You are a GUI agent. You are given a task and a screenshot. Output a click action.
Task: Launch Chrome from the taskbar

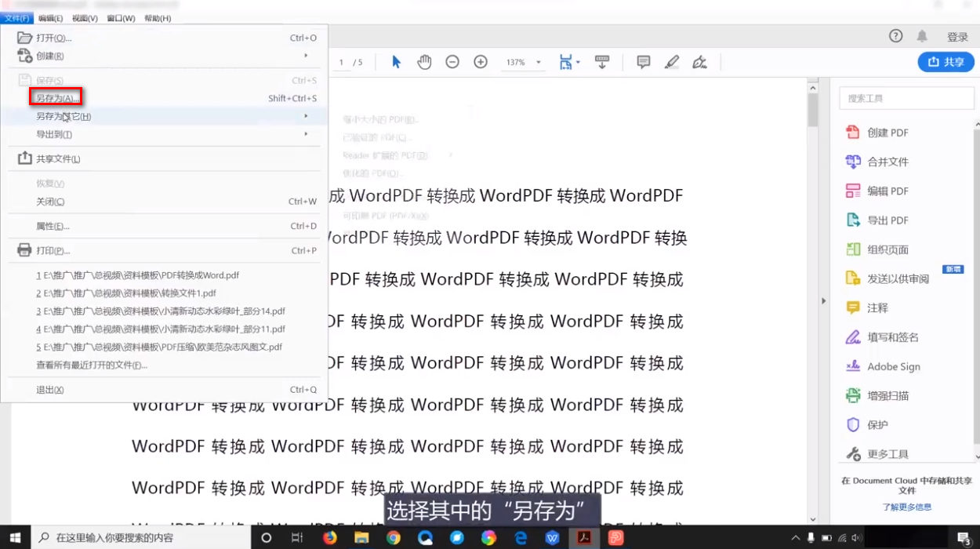point(394,538)
